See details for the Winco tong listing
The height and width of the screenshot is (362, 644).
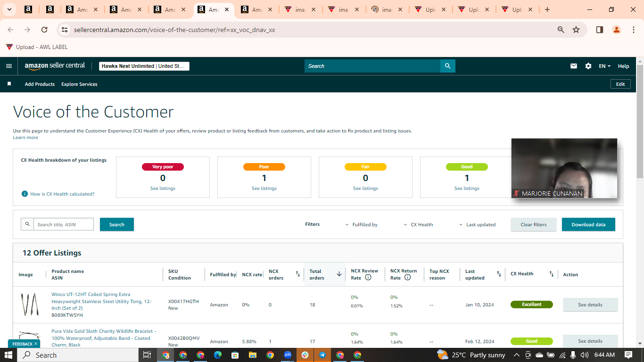(590, 304)
